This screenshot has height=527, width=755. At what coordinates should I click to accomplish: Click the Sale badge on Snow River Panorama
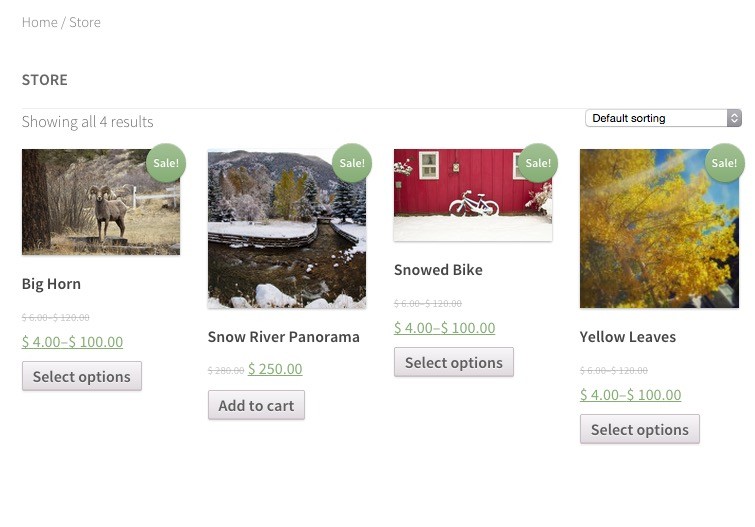point(352,163)
